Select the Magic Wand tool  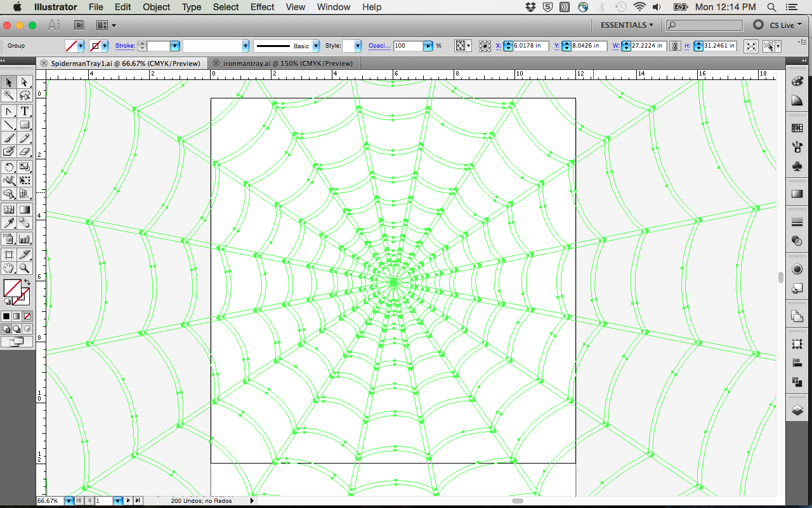point(9,95)
